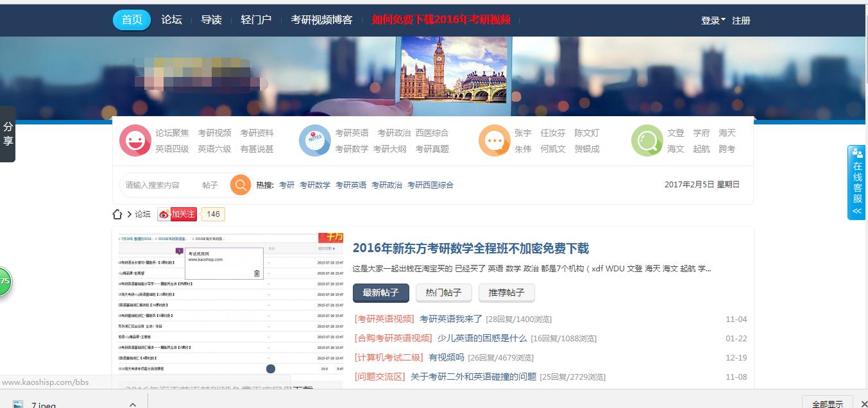Click the 注册 register link
The height and width of the screenshot is (408, 868).
tap(741, 20)
